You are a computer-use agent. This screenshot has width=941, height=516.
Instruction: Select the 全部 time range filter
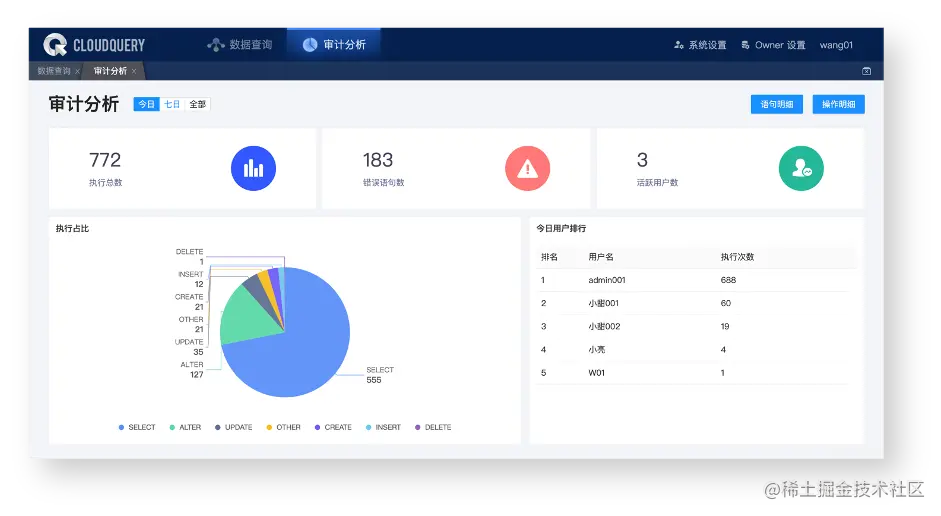pos(197,104)
